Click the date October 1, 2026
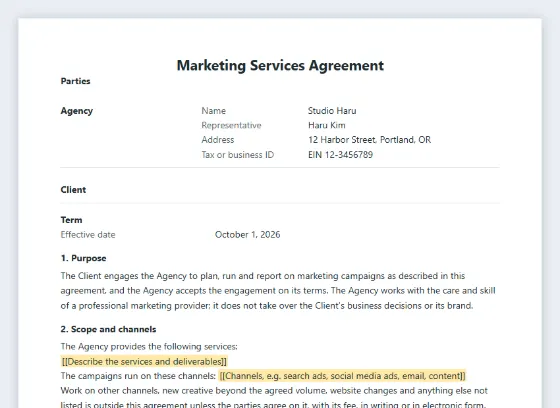Screen dimensions: 560x408 248,235
